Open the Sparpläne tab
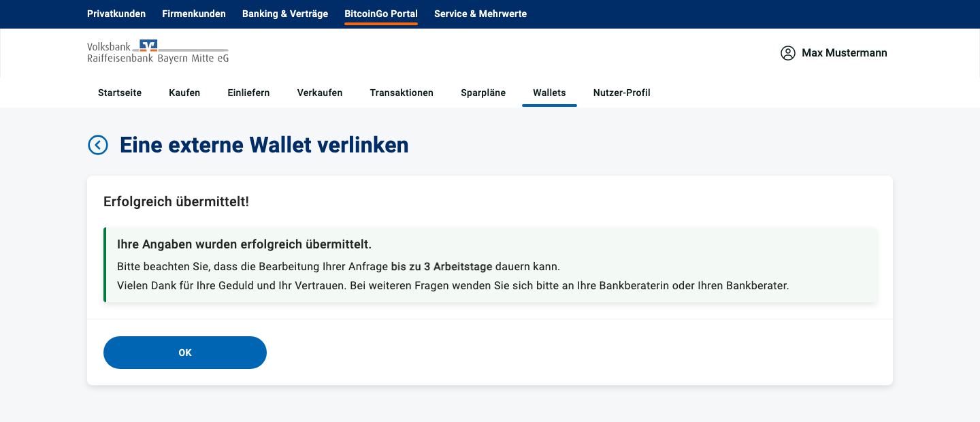The height and width of the screenshot is (422, 980). (x=483, y=93)
